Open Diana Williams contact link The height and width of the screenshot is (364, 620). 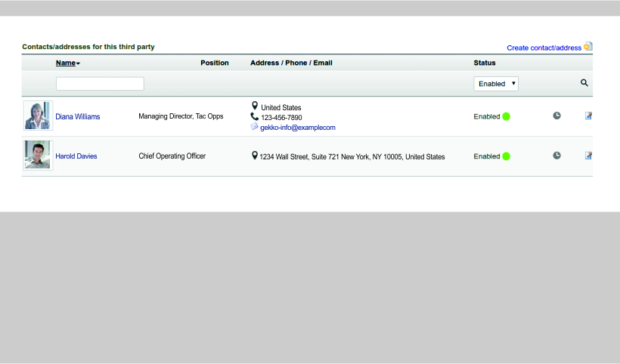tap(77, 117)
